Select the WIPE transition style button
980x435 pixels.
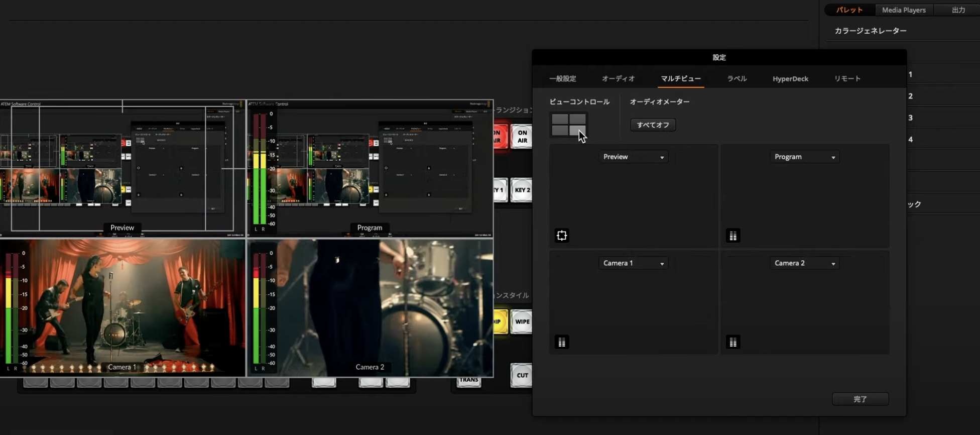coord(522,322)
